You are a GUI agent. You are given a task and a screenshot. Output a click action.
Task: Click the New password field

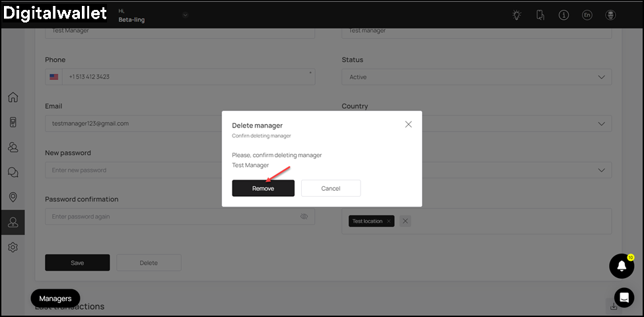point(133,170)
